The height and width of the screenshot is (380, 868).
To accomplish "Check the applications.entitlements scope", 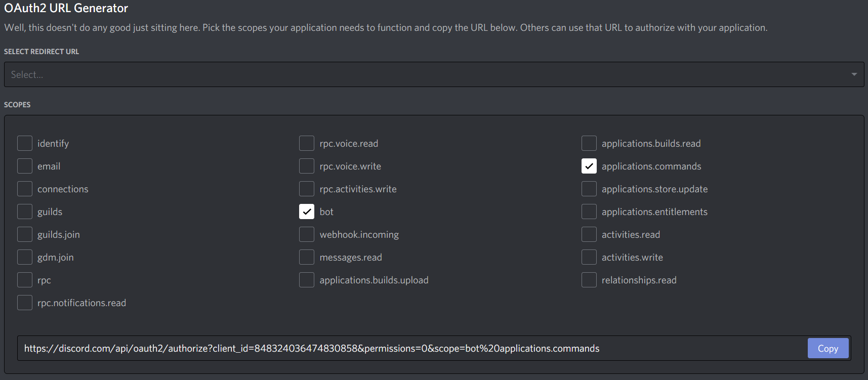I will click(589, 212).
